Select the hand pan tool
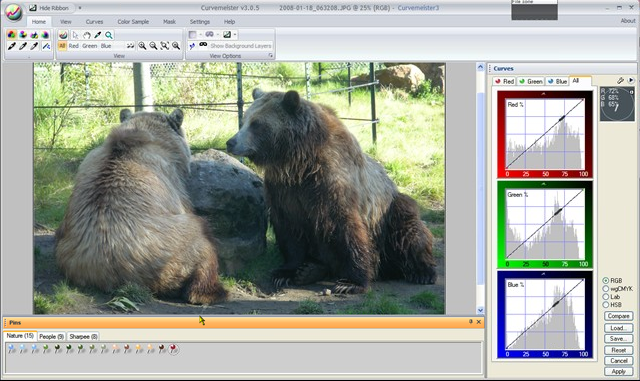This screenshot has height=381, width=640. pyautogui.click(x=87, y=35)
